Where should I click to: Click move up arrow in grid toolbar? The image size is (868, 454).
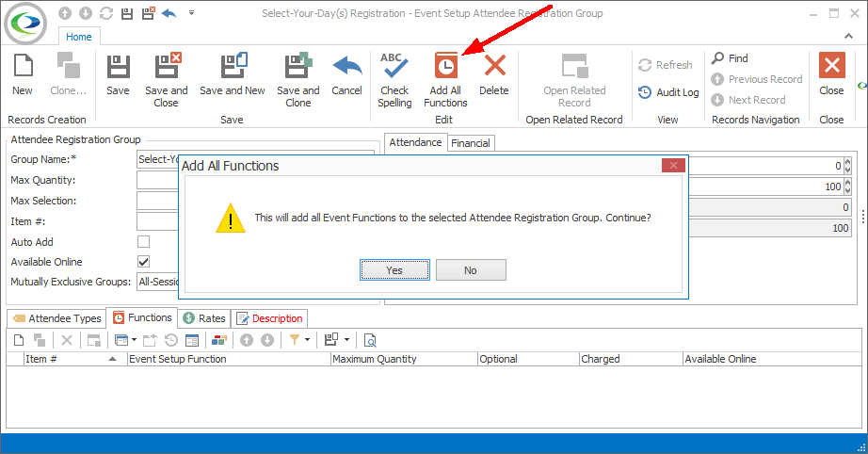click(247, 340)
